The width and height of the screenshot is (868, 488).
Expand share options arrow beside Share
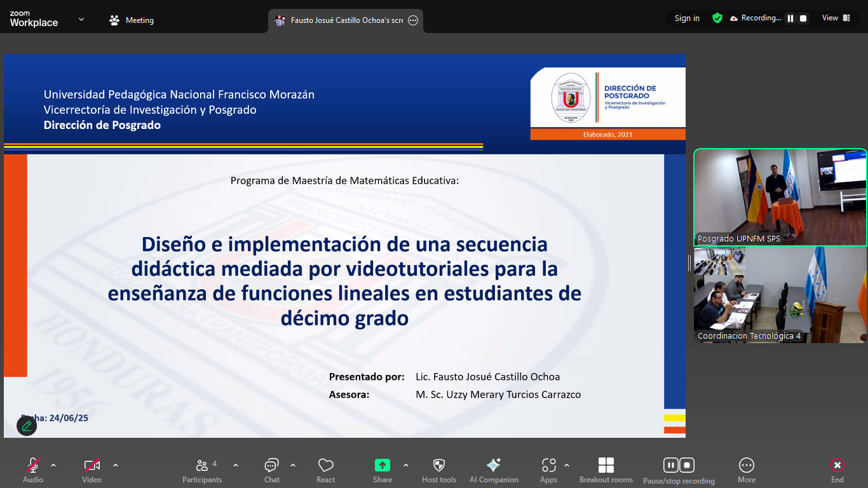406,465
